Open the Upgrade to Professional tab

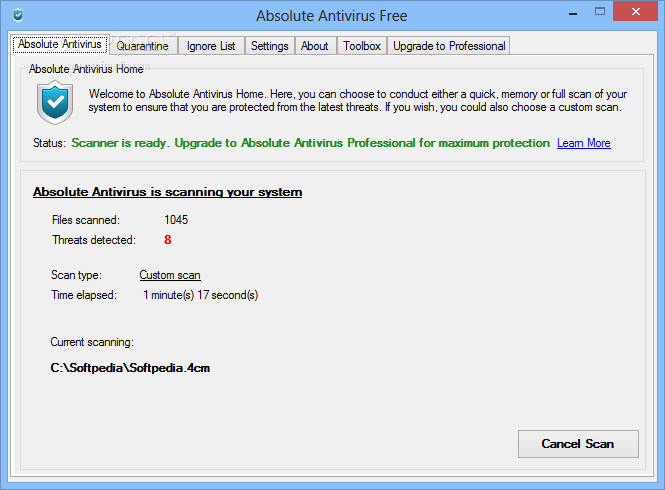(449, 46)
